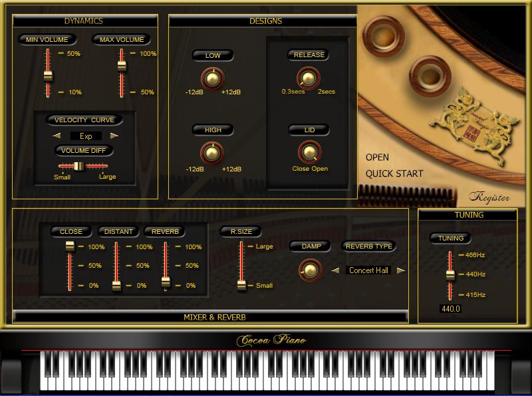Click the Concert Hall reverb type display
The width and height of the screenshot is (532, 396).
368,270
